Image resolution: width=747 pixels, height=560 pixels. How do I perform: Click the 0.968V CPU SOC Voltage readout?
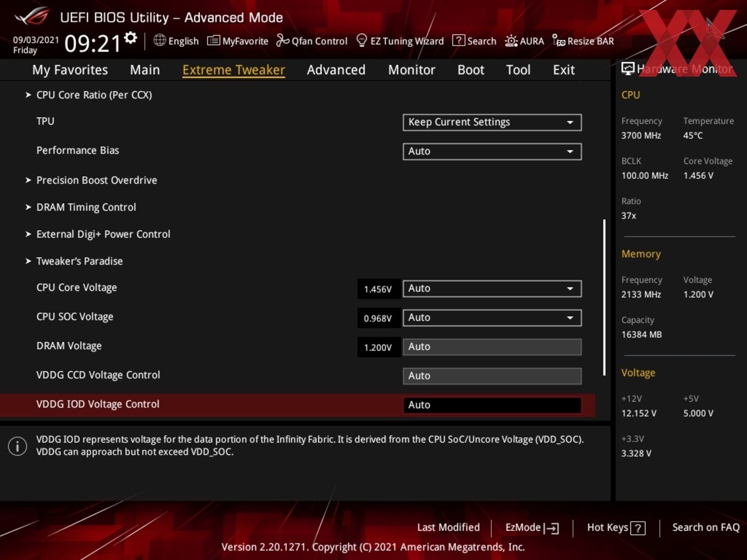[378, 318]
